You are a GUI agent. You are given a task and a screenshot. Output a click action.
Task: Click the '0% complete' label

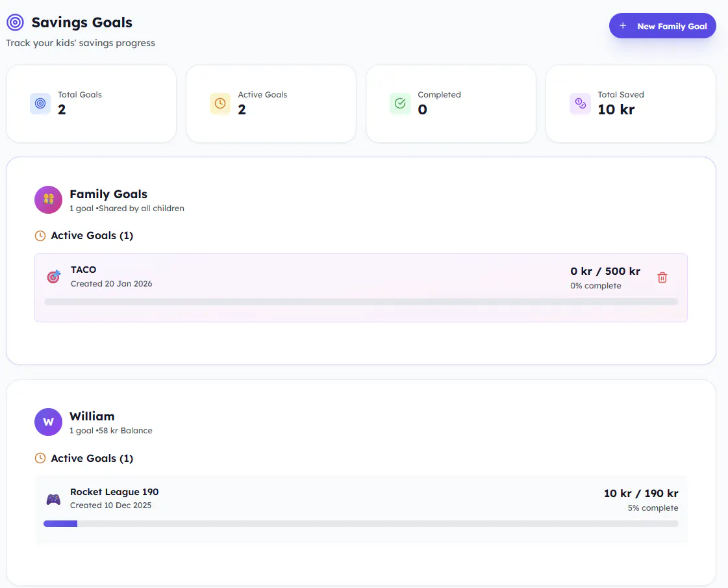click(596, 286)
